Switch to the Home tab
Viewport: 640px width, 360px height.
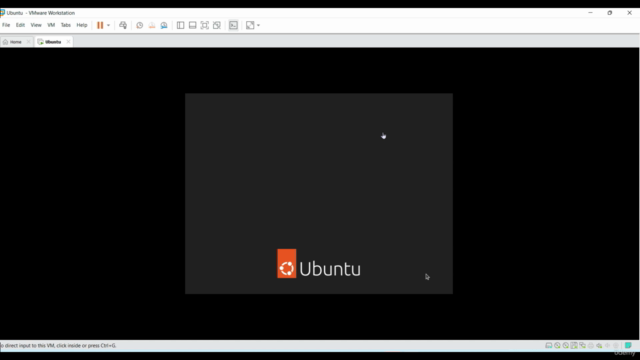coord(16,42)
